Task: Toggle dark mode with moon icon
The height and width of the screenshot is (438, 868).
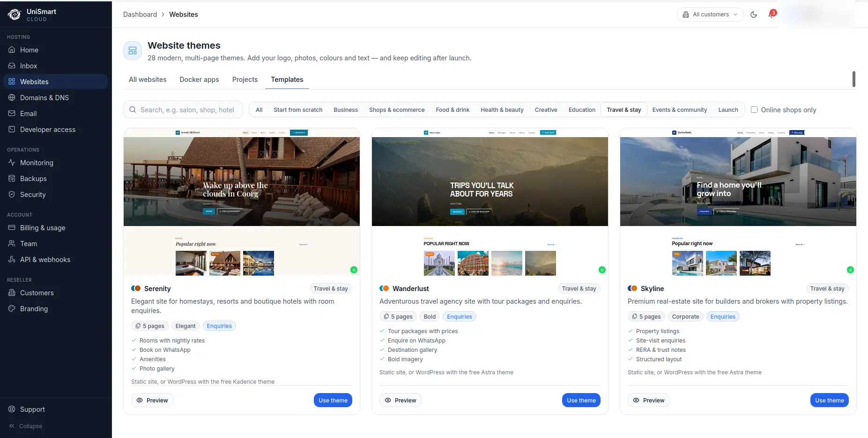Action: [x=754, y=15]
